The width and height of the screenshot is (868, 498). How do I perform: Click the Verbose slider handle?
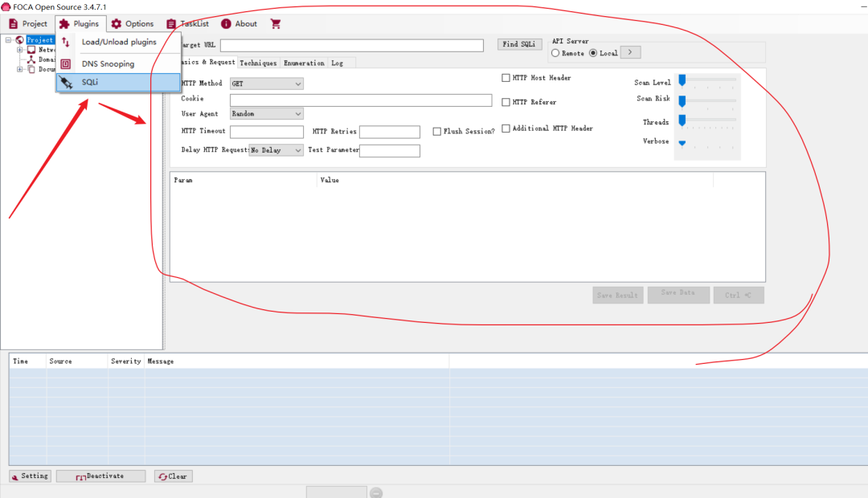[x=682, y=143]
